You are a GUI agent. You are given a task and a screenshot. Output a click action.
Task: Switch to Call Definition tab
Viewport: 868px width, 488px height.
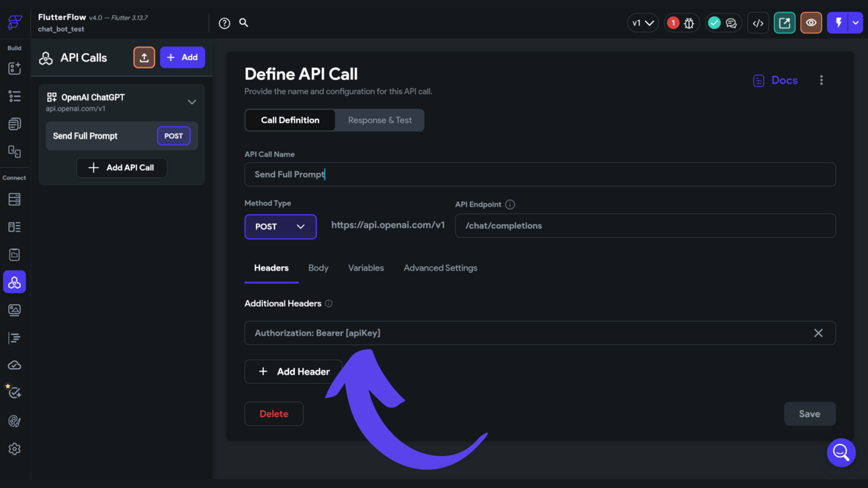pyautogui.click(x=290, y=120)
